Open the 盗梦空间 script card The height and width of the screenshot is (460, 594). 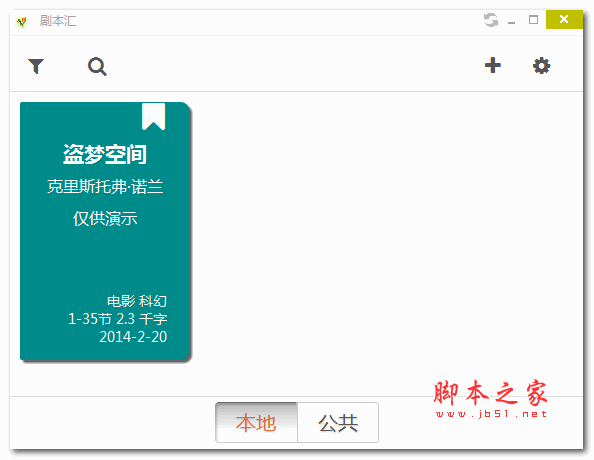[x=105, y=231]
